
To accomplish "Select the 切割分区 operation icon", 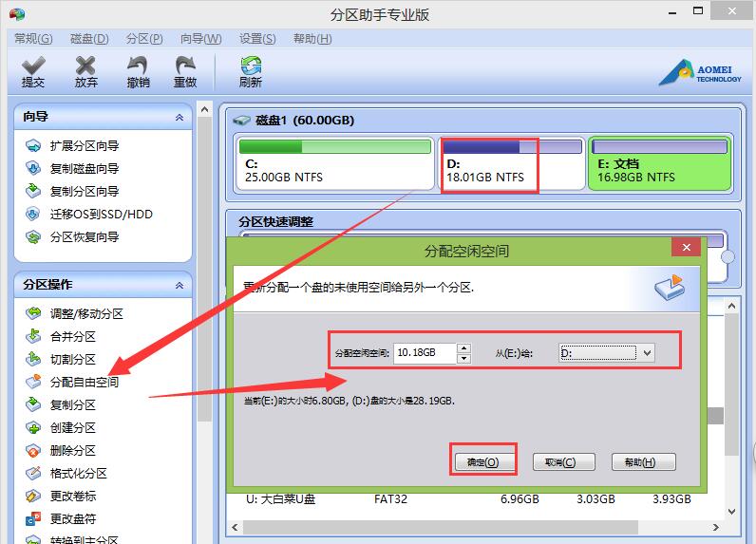I will pos(33,359).
